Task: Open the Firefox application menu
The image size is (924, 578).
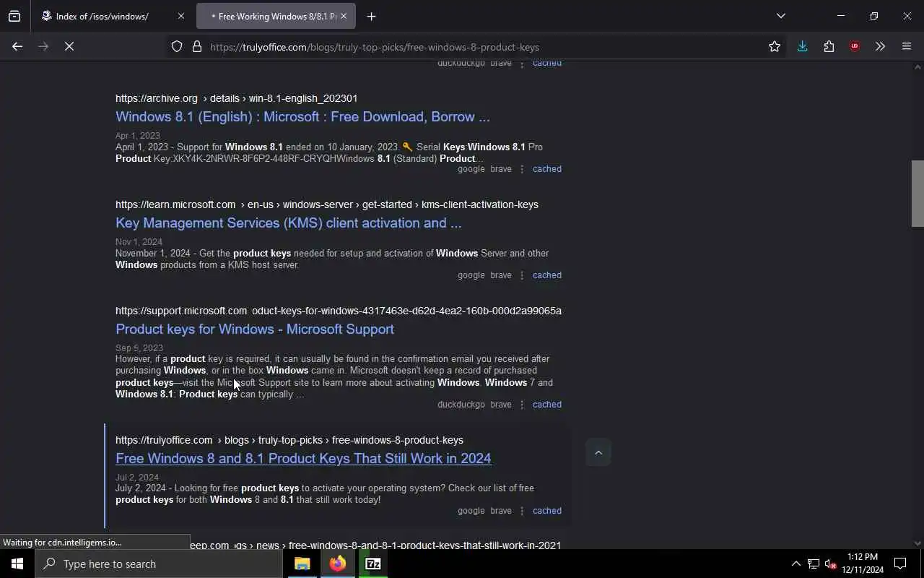Action: click(x=907, y=47)
